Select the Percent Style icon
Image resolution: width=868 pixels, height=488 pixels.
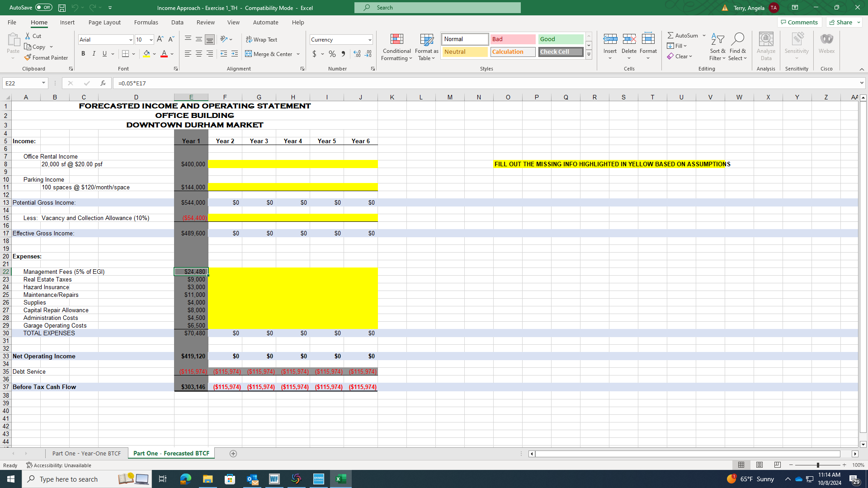332,54
